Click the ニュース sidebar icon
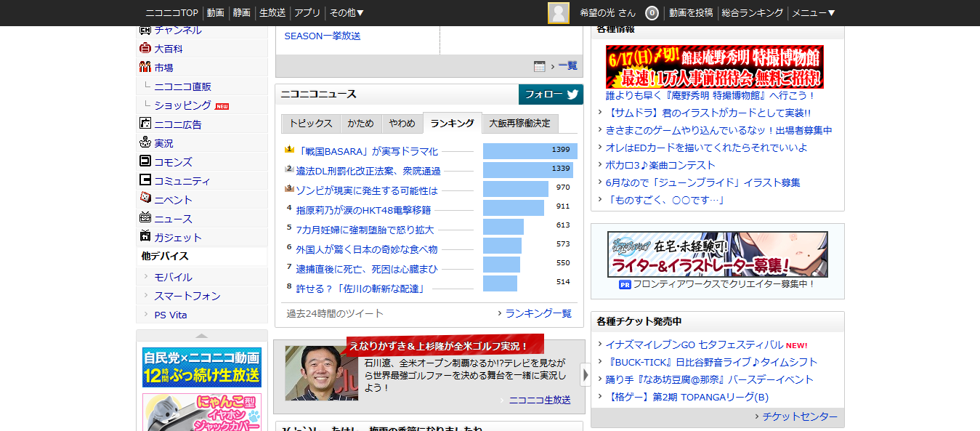Screen dimensions: 980x431 pyautogui.click(x=145, y=218)
